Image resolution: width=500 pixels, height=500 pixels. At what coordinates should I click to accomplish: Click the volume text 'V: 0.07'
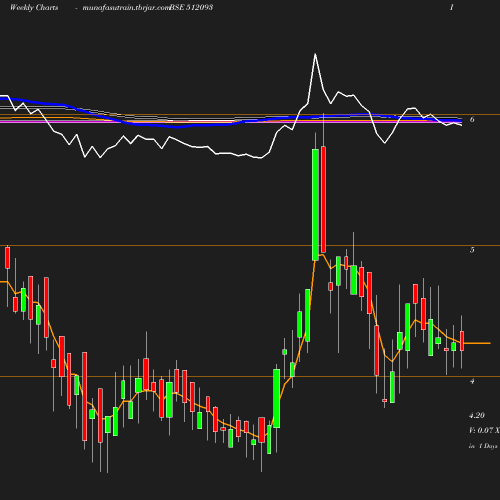coord(481,430)
